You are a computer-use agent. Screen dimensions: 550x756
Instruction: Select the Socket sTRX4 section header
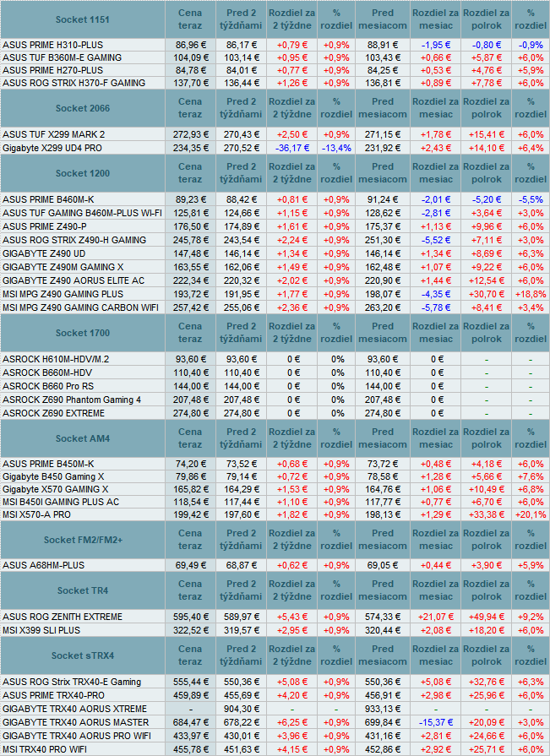point(83,655)
